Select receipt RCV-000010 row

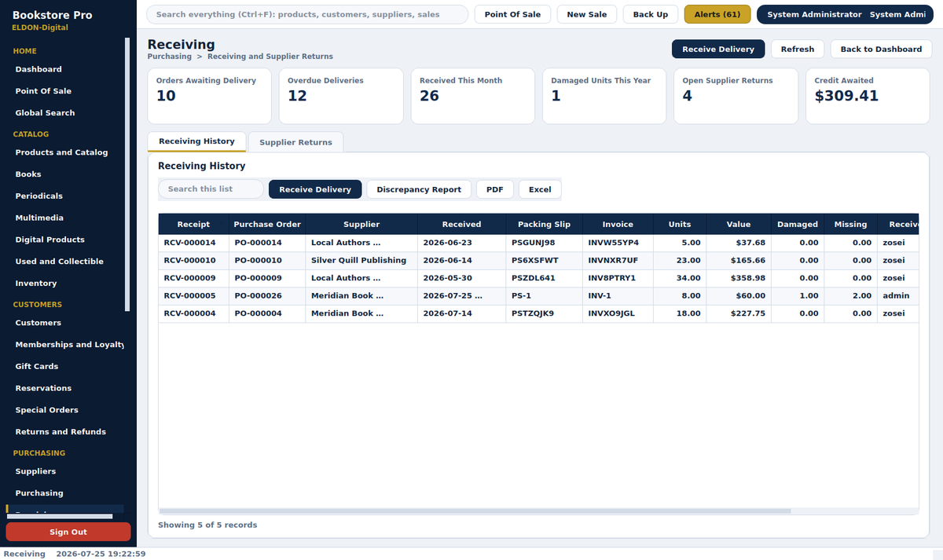pyautogui.click(x=538, y=260)
